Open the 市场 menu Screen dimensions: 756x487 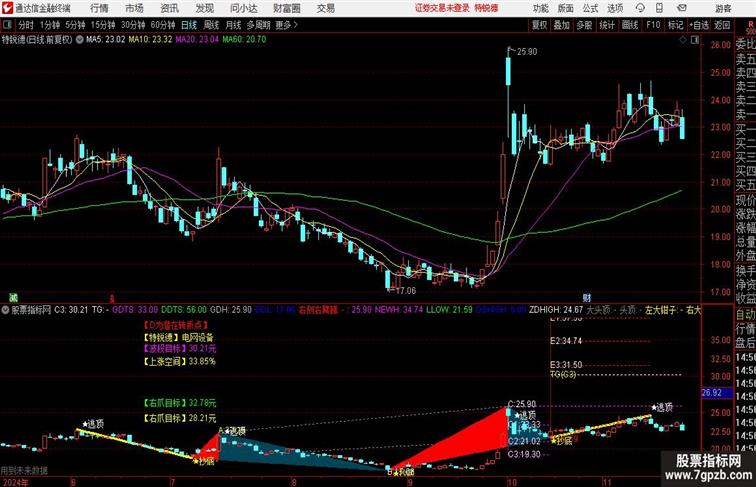click(x=135, y=8)
